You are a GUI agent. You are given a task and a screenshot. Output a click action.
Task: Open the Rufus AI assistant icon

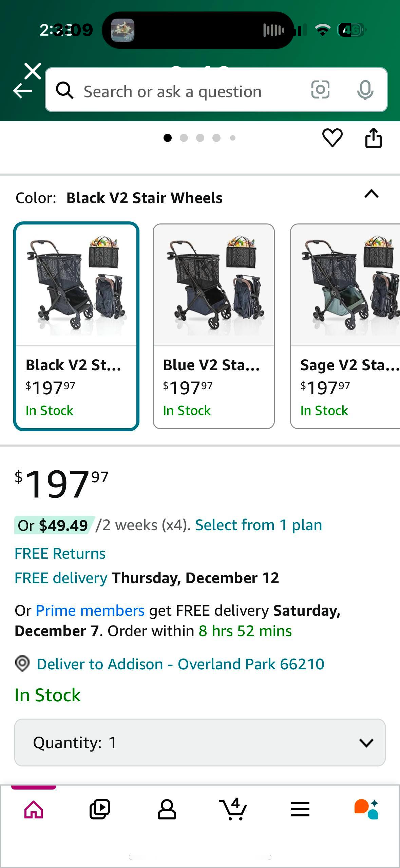click(x=366, y=810)
